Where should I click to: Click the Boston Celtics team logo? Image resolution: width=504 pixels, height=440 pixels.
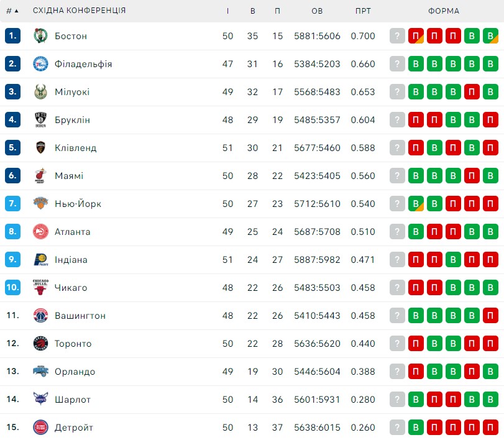[40, 35]
